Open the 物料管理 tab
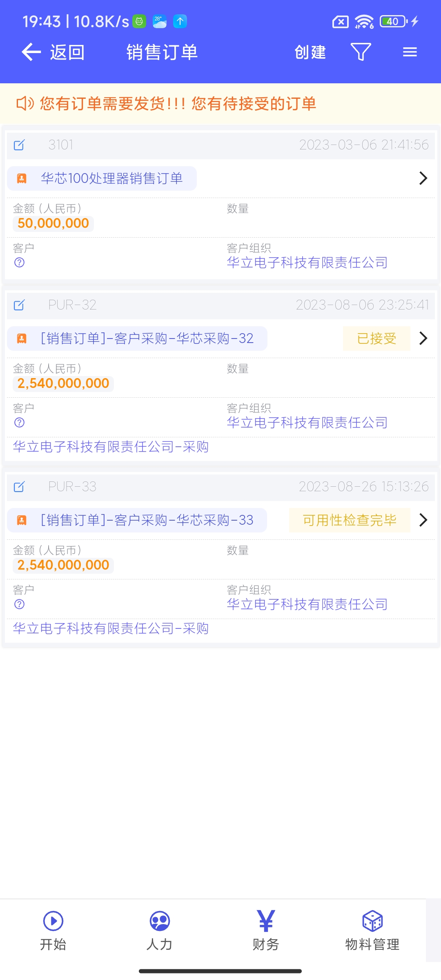This screenshot has height=980, width=441. tap(372, 931)
